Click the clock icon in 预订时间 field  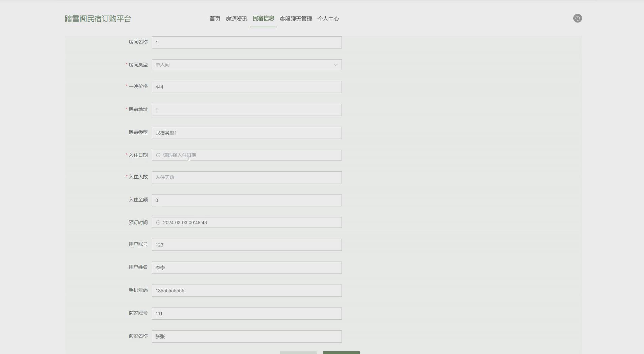pyautogui.click(x=158, y=222)
